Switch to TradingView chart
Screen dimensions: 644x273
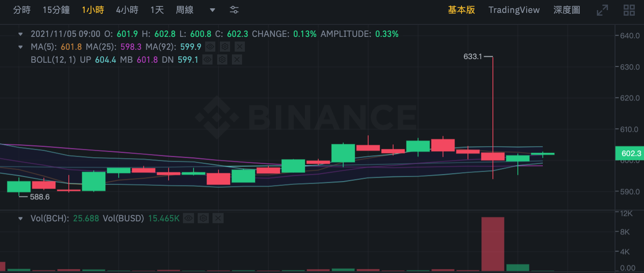[x=514, y=10]
